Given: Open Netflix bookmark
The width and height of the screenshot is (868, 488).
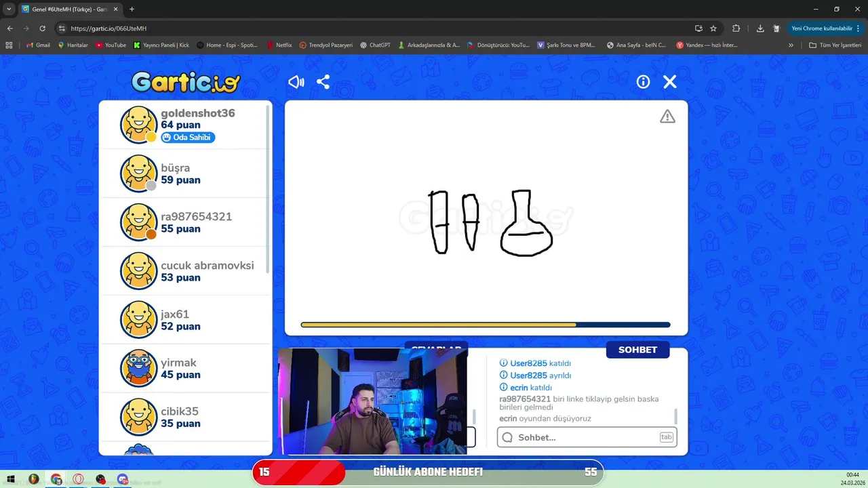Looking at the screenshot, I should point(279,45).
